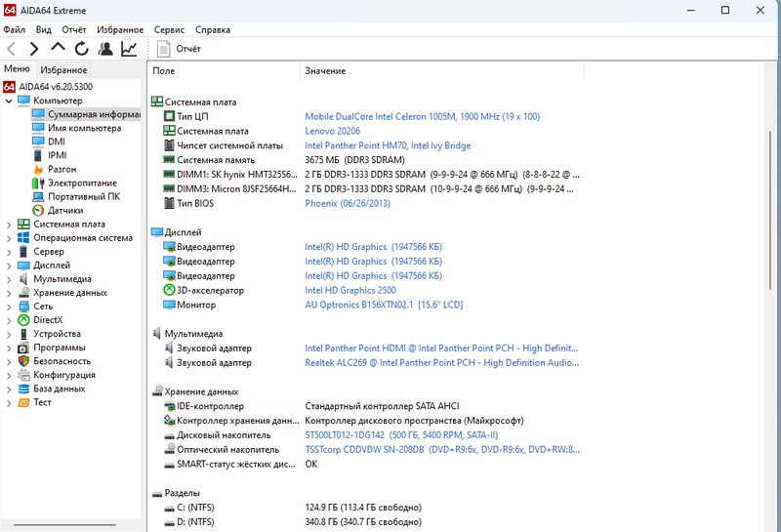Image resolution: width=781 pixels, height=532 pixels.
Task: Open the graph chart toolbar icon
Action: (129, 48)
